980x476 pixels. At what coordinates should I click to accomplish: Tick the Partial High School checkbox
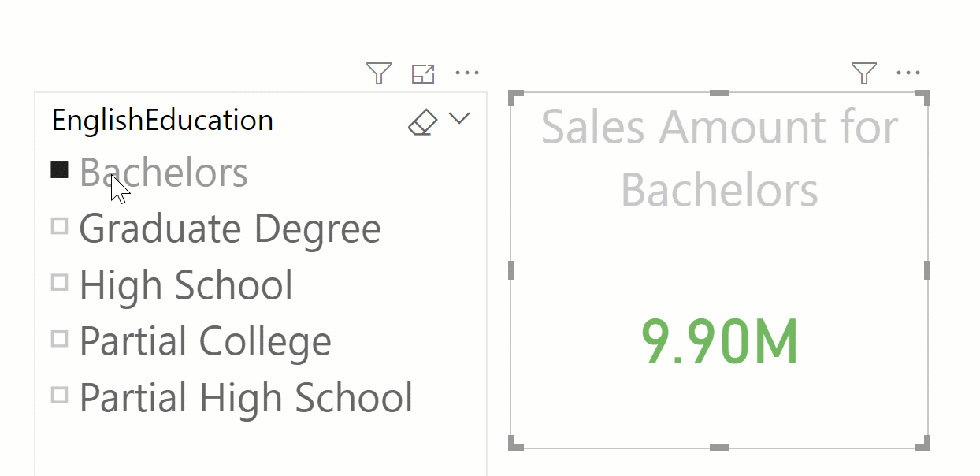point(59,395)
